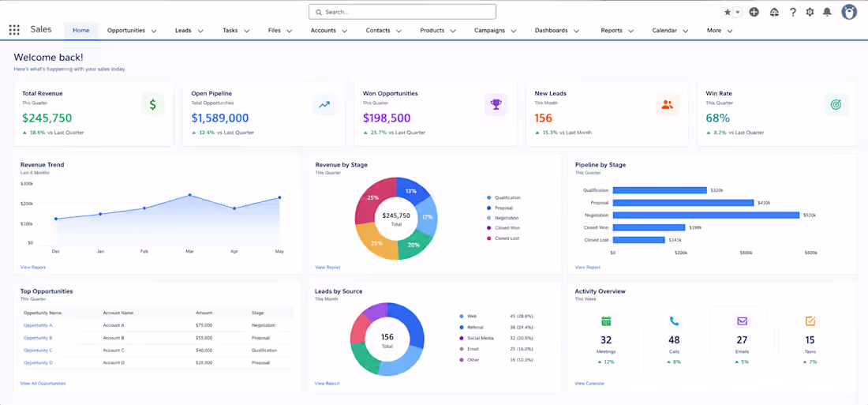
Task: Expand the Opportunities tab chevron
Action: pos(154,31)
